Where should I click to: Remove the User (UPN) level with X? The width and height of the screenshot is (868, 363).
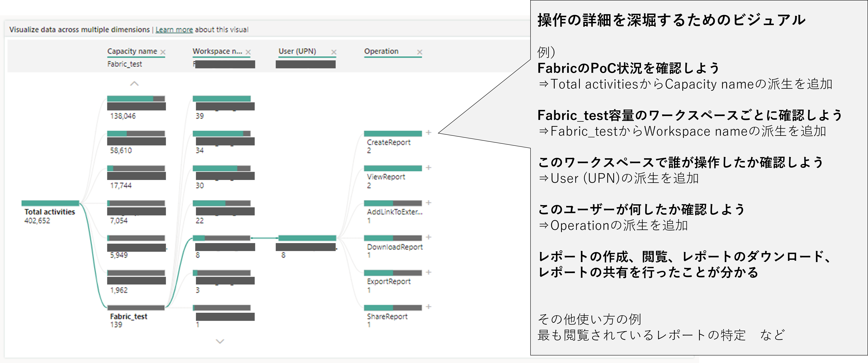click(334, 52)
